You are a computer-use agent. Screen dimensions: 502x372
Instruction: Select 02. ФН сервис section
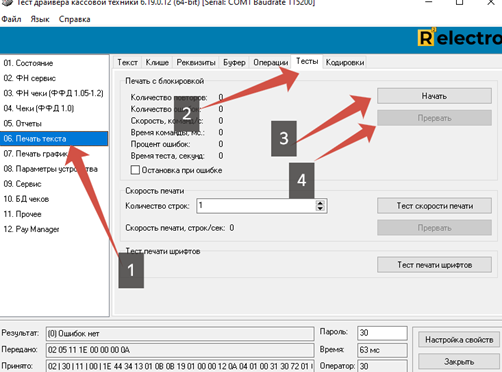[54, 78]
